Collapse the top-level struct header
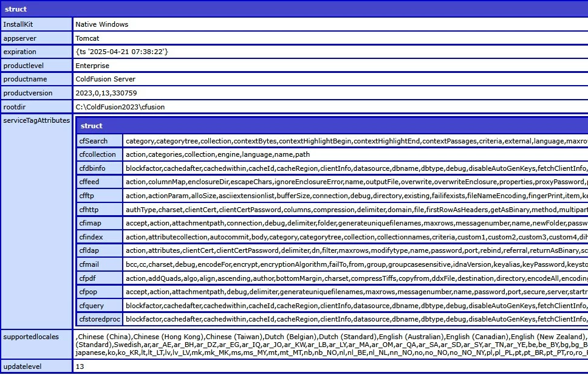The image size is (588, 375). (295, 9)
